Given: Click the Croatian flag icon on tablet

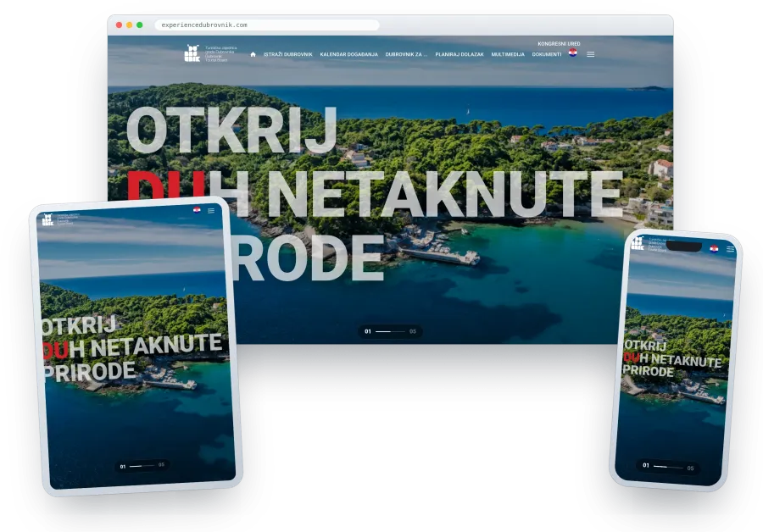Looking at the screenshot, I should [197, 209].
